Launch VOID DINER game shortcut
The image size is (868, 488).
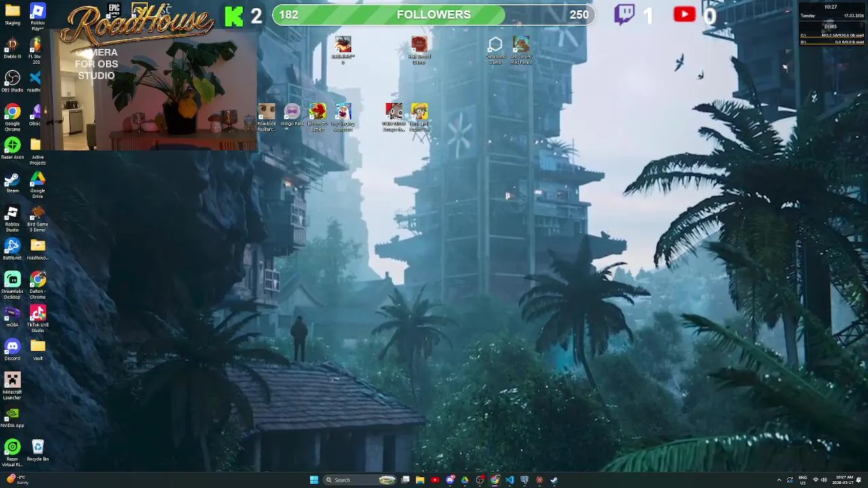(x=394, y=117)
